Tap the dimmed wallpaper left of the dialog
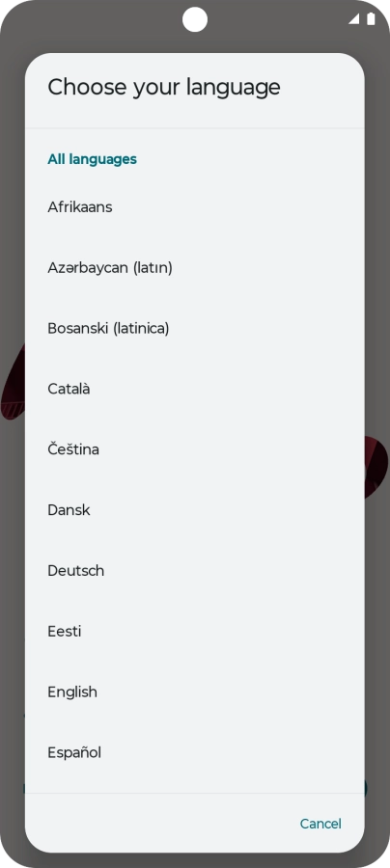 point(13,443)
